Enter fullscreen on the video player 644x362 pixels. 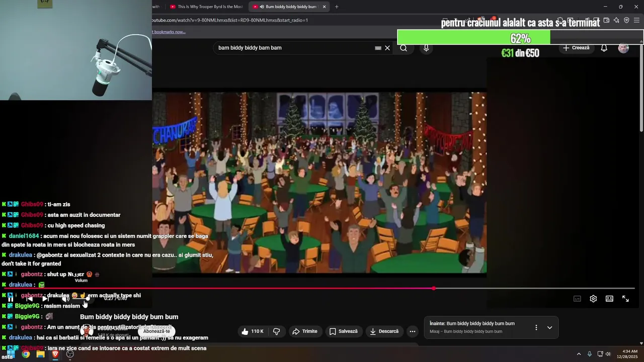(x=625, y=299)
